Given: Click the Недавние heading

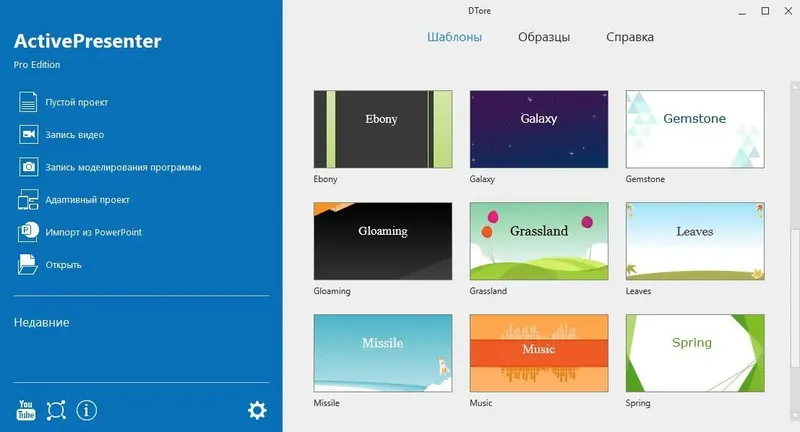Looking at the screenshot, I should point(41,322).
